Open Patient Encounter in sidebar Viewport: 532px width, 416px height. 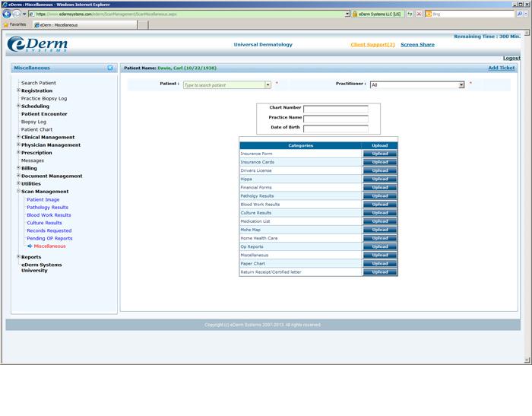44,114
